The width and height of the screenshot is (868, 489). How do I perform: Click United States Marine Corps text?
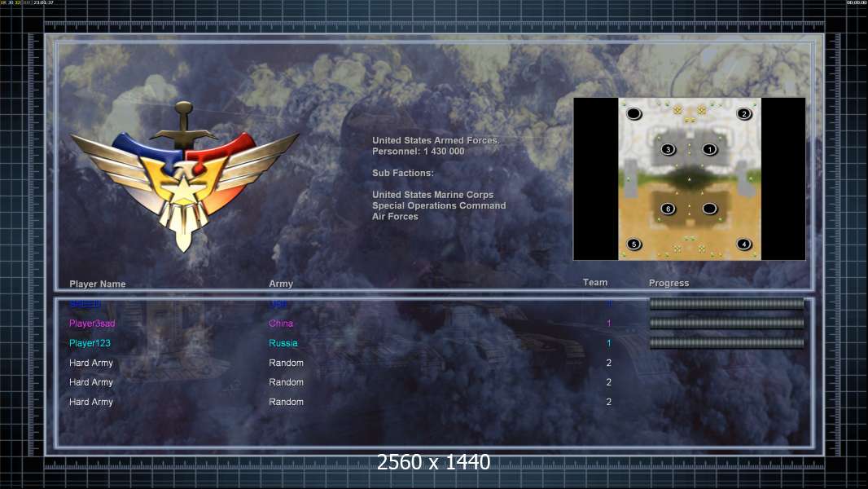[432, 195]
